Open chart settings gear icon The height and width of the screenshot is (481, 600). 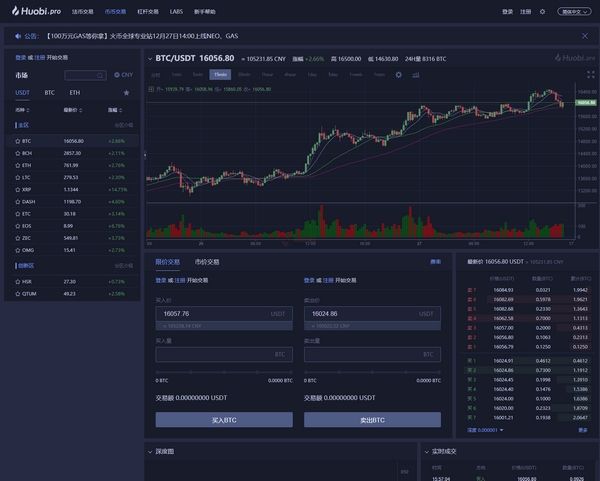[x=398, y=75]
